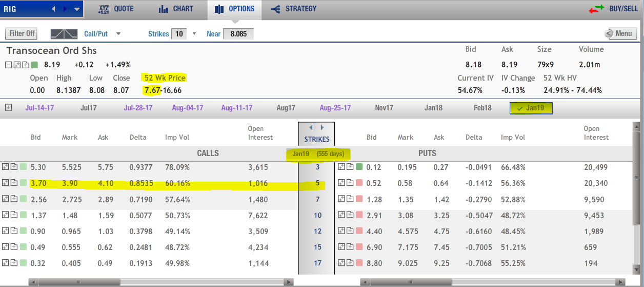Click the green square beside 5 strike call
The width and height of the screenshot is (644, 287).
pos(24,183)
